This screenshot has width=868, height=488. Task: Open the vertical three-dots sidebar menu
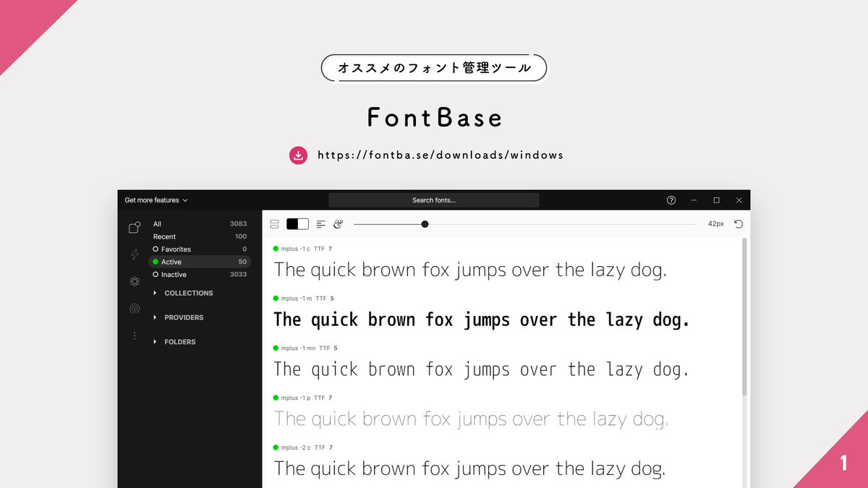[x=134, y=335]
